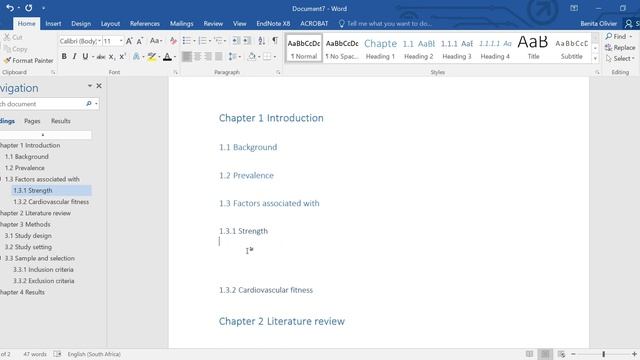Viewport: 640px width, 360px height.
Task: Increase paragraph indent
Action: pos(247,40)
